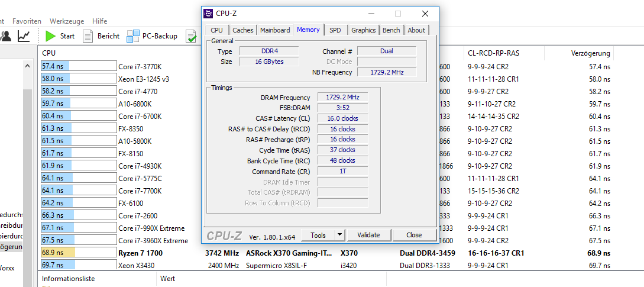Click the scroll-up arrow in the left panel

[x=28, y=66]
